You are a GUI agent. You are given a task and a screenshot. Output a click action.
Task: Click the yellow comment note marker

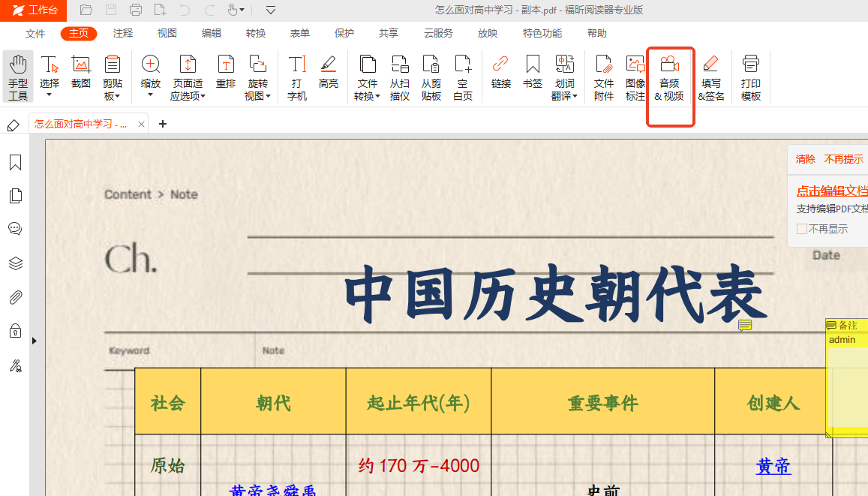[745, 325]
